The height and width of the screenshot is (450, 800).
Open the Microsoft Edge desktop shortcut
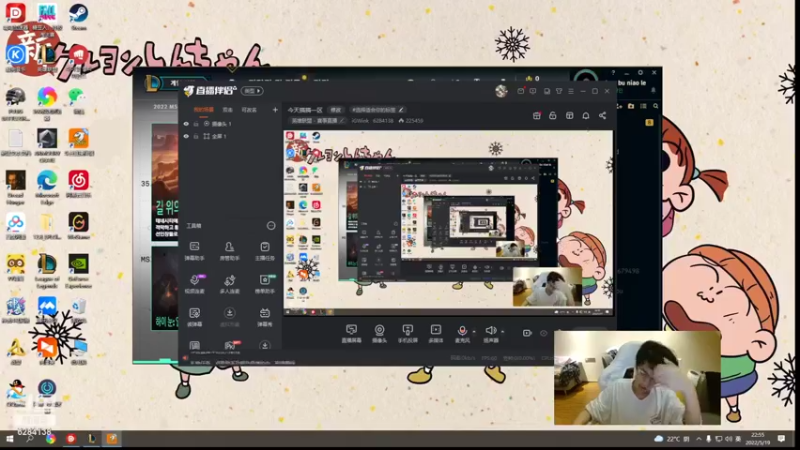47,187
